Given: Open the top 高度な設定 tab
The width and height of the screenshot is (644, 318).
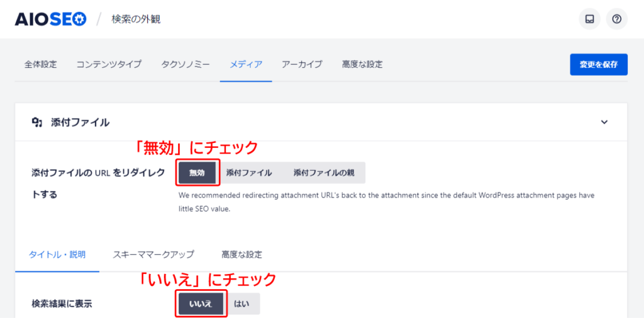Looking at the screenshot, I should pos(362,64).
